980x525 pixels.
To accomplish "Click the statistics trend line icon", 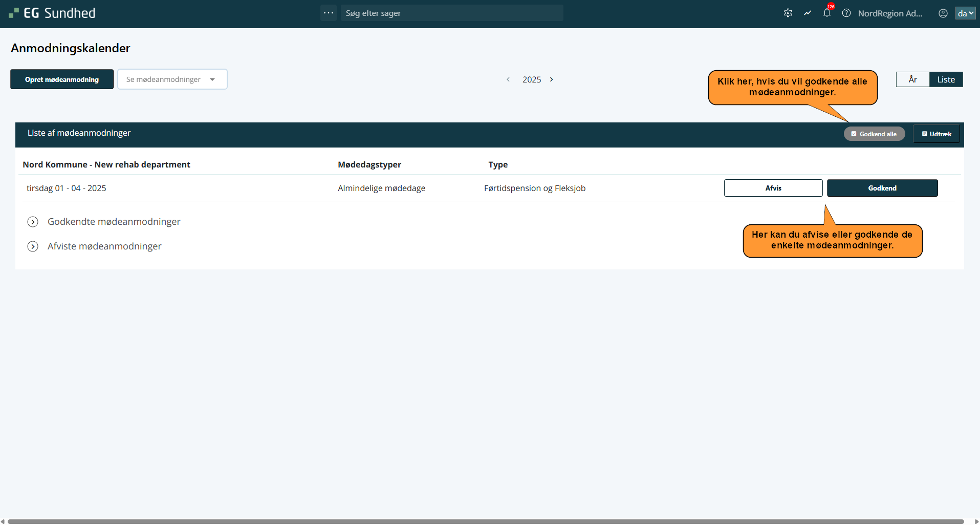I will tap(808, 13).
